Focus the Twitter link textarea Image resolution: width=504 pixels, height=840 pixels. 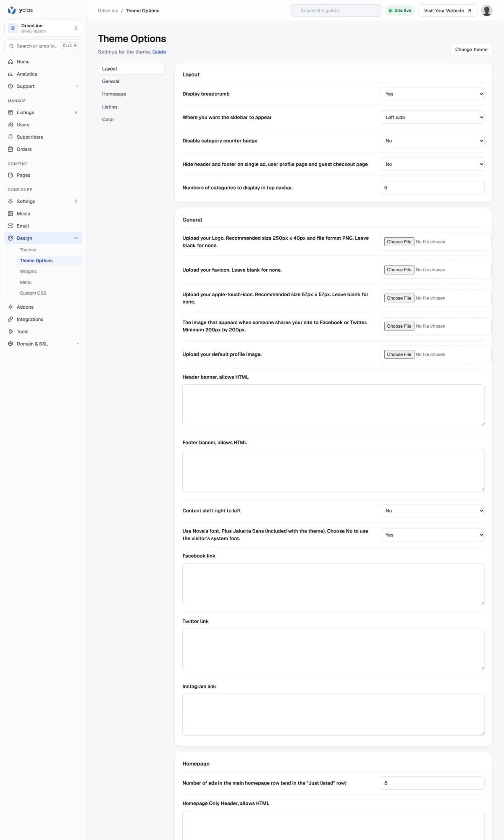click(x=333, y=649)
